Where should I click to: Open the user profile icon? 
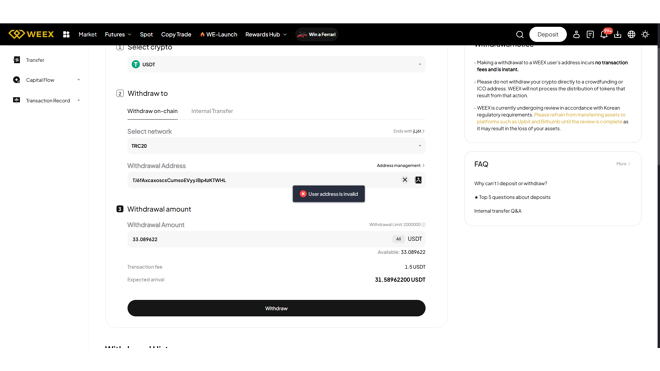(576, 35)
